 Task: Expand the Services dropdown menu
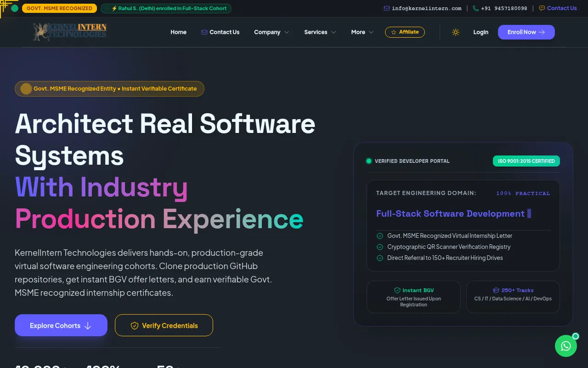(x=320, y=32)
